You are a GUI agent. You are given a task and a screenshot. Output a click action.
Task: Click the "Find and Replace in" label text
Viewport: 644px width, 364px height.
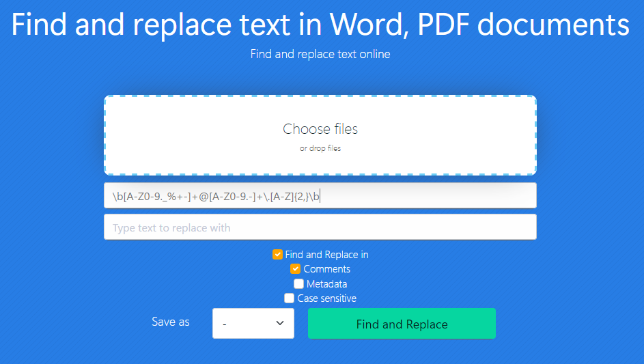click(326, 255)
